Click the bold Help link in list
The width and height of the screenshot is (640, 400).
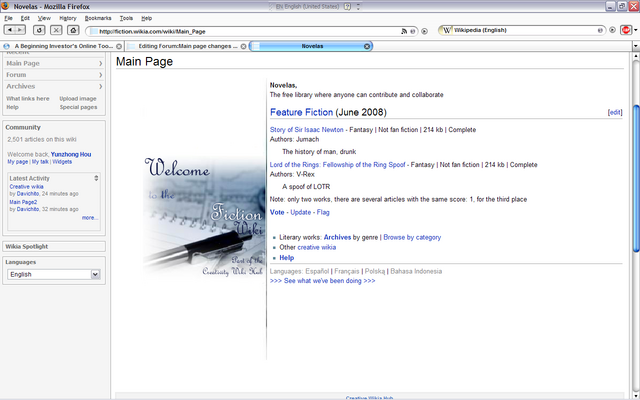point(287,258)
